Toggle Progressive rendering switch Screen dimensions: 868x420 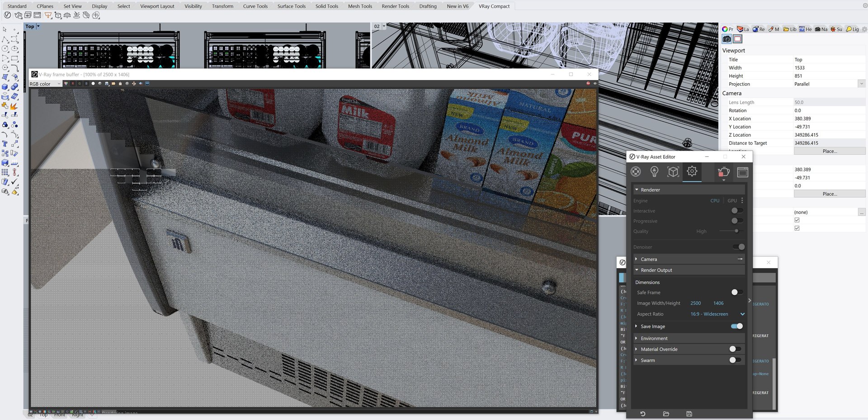click(737, 221)
